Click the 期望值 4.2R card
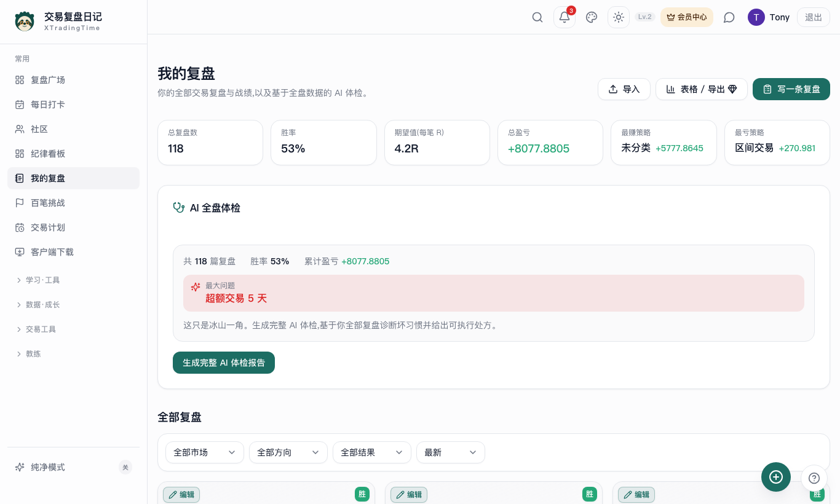This screenshot has height=504, width=840. pos(437,143)
